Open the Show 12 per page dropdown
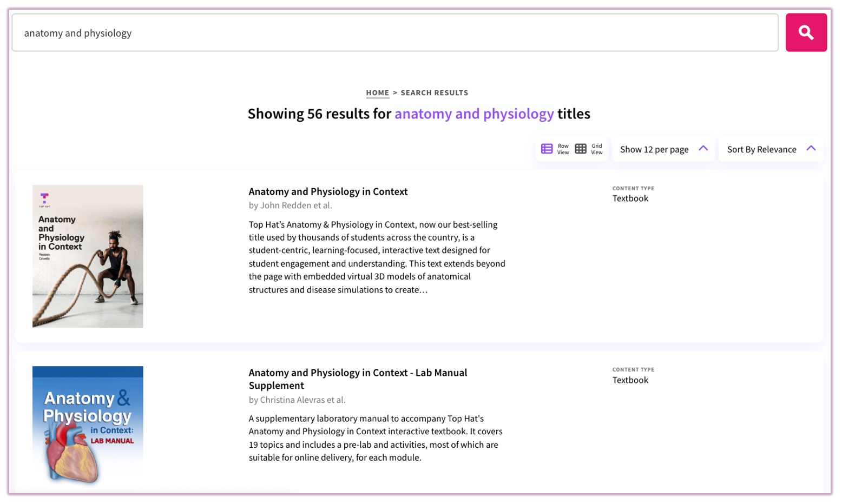Viewport: 842px width, 504px height. [654, 149]
